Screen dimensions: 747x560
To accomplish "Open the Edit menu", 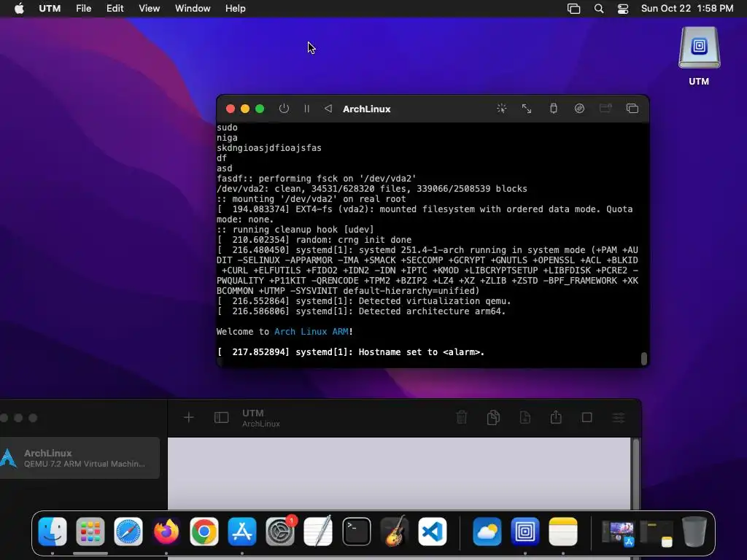I will pyautogui.click(x=115, y=9).
